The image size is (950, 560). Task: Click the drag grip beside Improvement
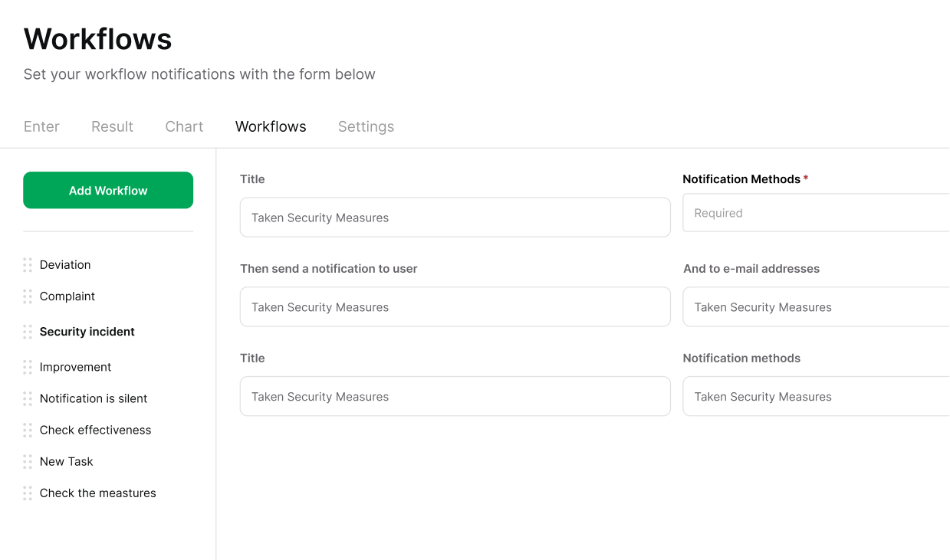coord(28,366)
